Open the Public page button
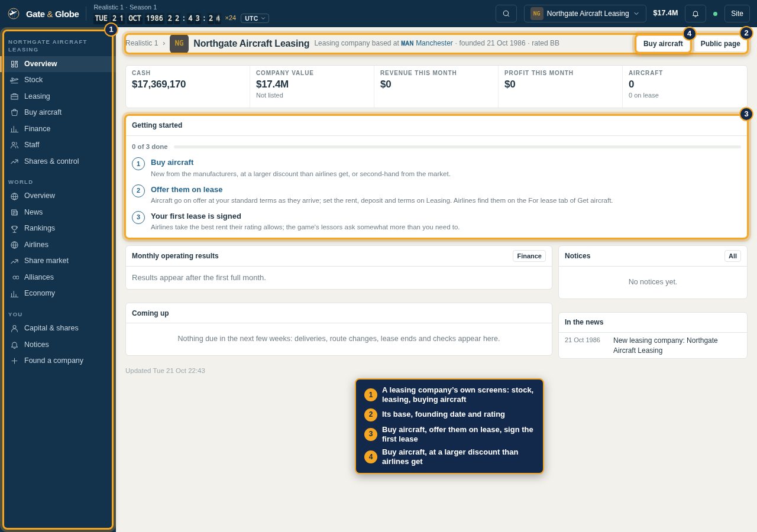The height and width of the screenshot is (532, 757). [x=720, y=44]
